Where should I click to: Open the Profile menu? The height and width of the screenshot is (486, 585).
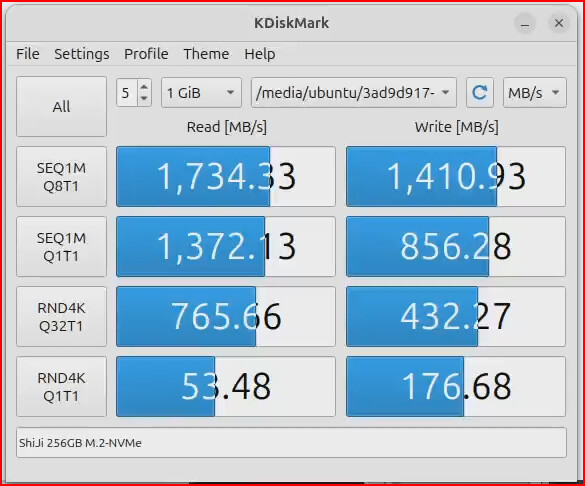click(146, 54)
